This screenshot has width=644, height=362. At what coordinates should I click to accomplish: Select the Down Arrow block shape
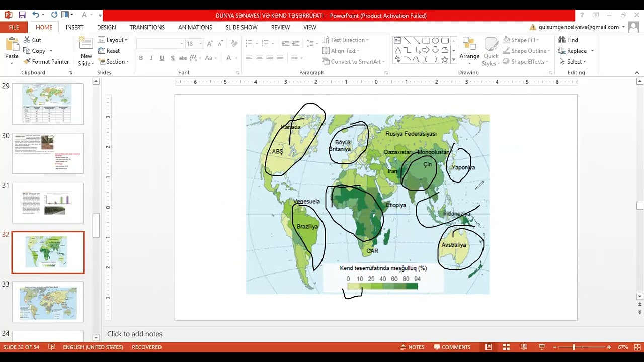tap(435, 50)
